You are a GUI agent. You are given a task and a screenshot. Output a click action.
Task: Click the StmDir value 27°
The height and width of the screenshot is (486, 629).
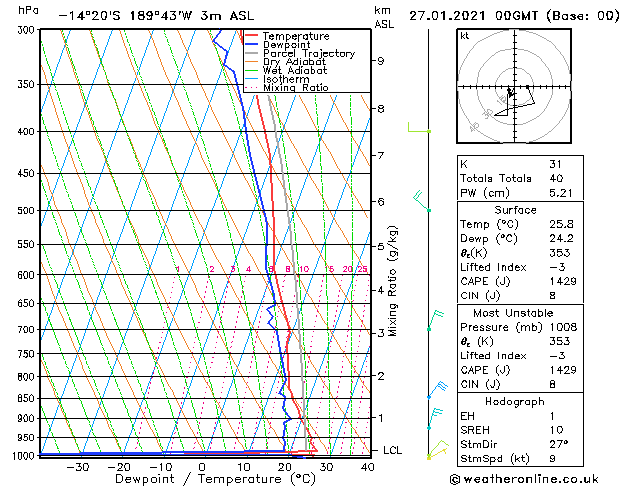[558, 444]
